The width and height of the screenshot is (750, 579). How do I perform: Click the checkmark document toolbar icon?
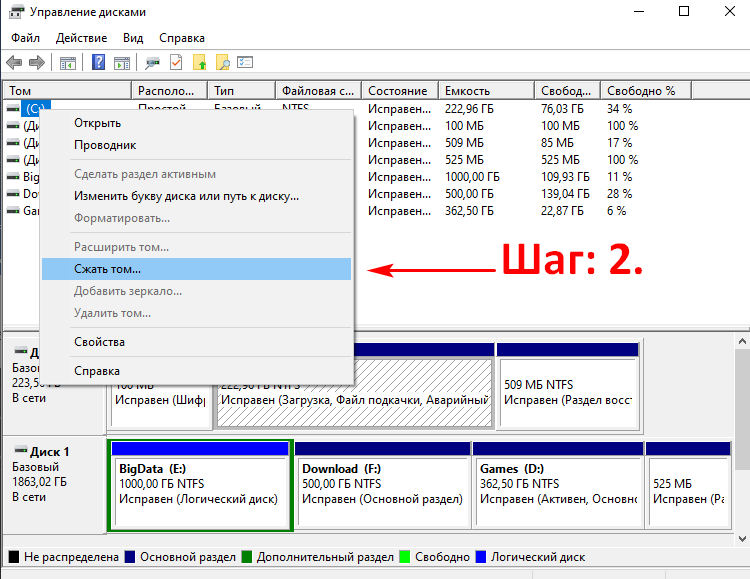click(176, 62)
